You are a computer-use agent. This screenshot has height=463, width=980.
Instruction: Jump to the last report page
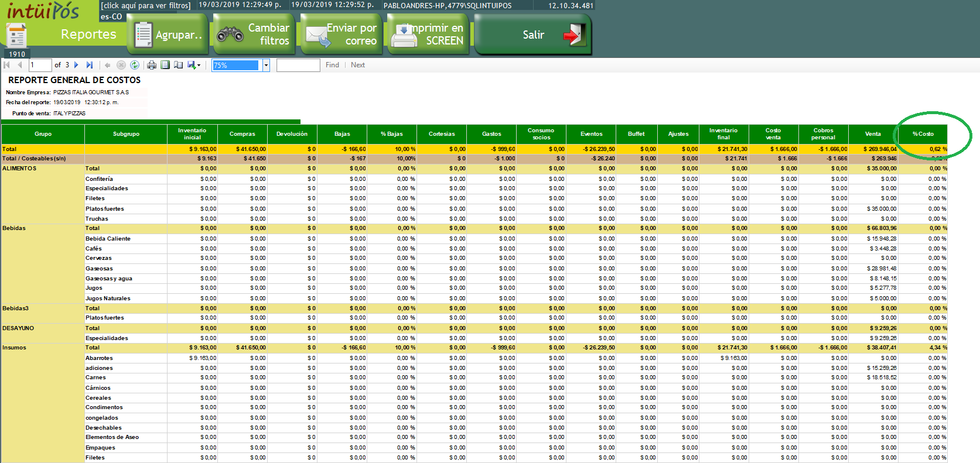pos(90,65)
